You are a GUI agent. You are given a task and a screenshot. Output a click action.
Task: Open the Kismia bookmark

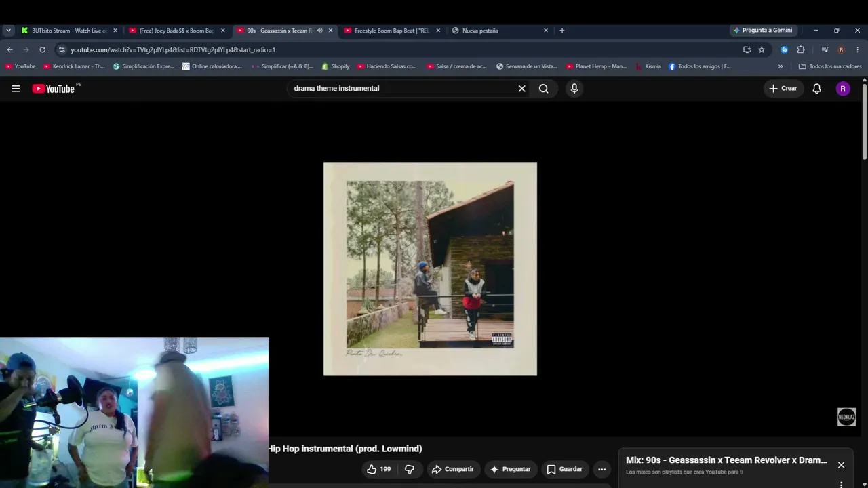point(648,66)
